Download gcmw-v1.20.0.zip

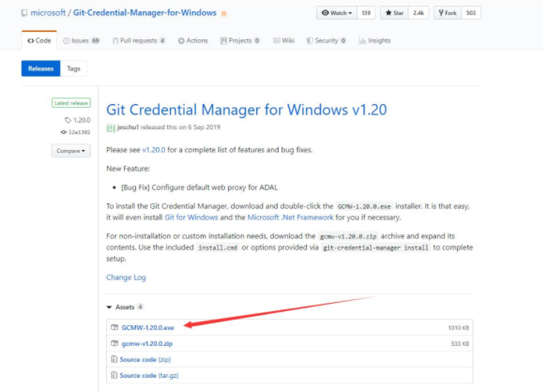[147, 344]
